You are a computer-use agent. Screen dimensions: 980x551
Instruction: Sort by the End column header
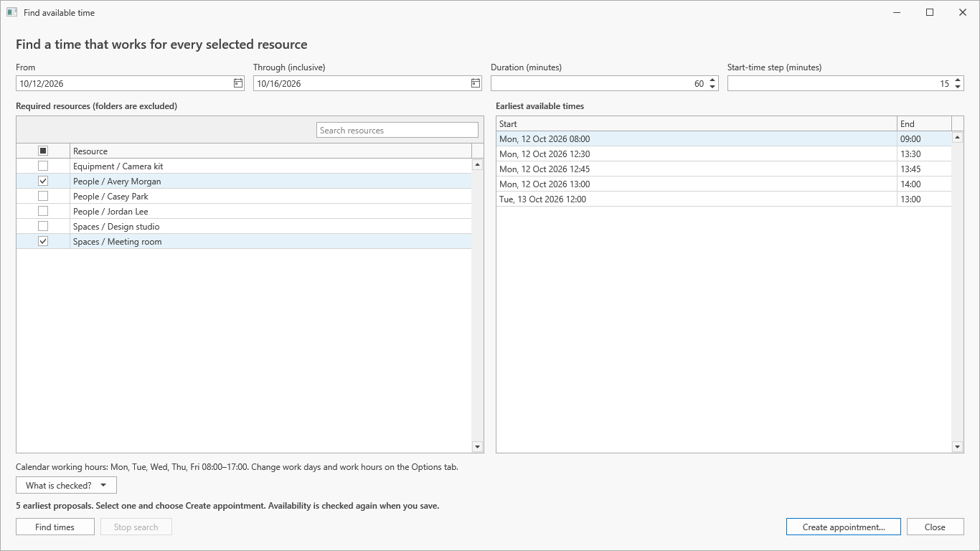click(x=924, y=123)
